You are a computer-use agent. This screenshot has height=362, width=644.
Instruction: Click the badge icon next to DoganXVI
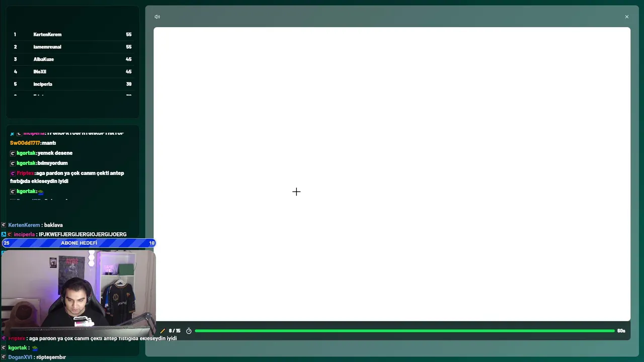[x=4, y=357]
